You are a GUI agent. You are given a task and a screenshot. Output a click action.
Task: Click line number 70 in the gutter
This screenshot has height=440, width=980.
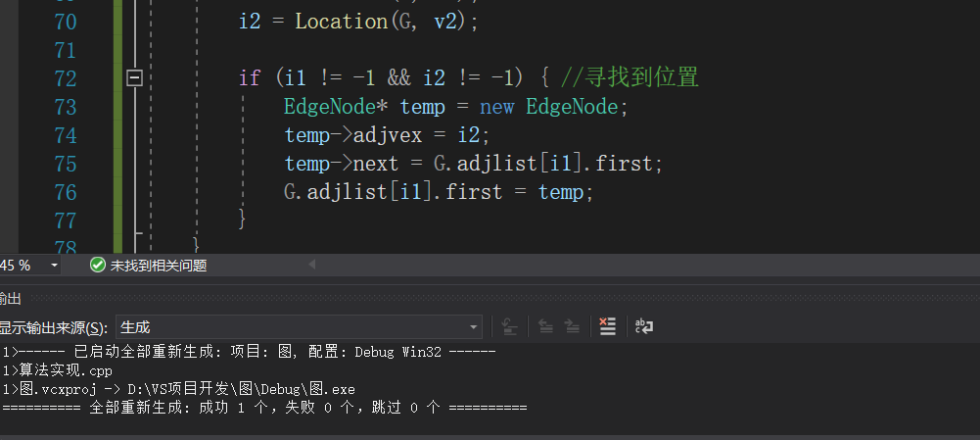click(x=66, y=22)
